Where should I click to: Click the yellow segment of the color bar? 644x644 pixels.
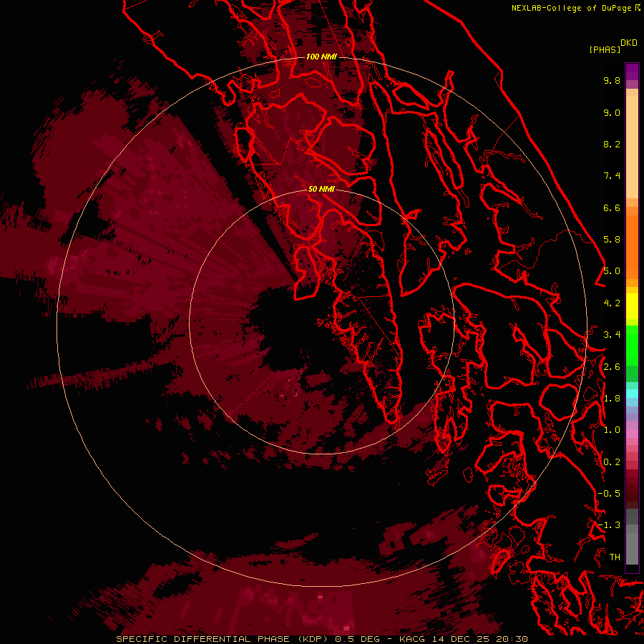click(632, 306)
